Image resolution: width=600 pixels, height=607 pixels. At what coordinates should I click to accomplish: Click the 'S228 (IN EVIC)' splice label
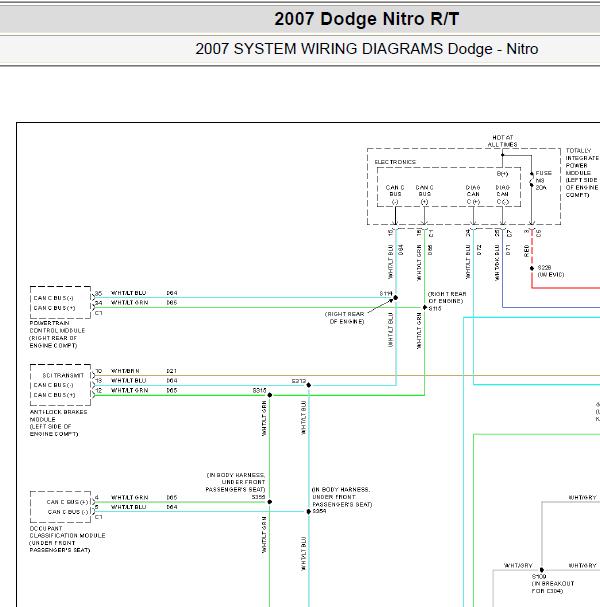(550, 271)
